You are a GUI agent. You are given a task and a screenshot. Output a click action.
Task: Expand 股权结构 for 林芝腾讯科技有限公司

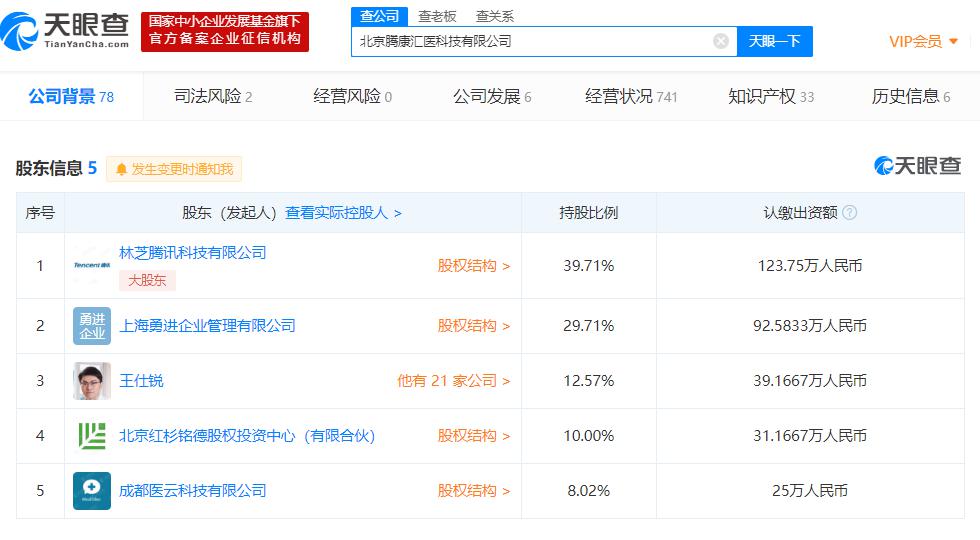[x=474, y=266]
